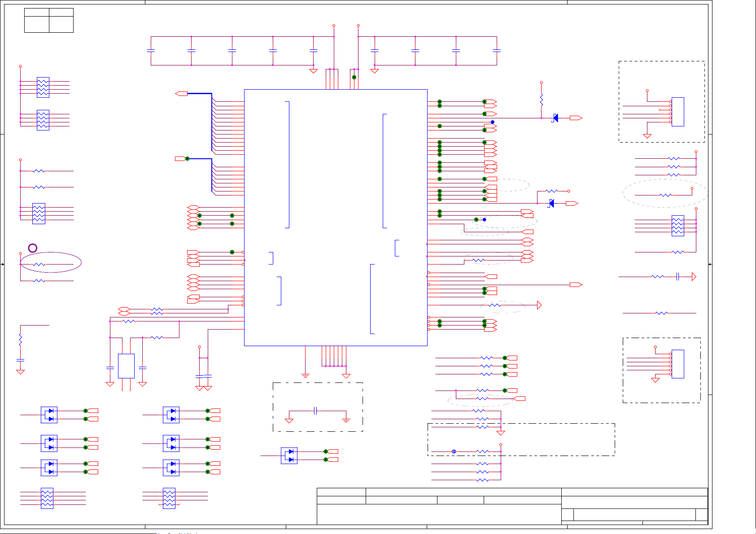Select the vertical pull-up resistor above the upper diode

(542, 100)
